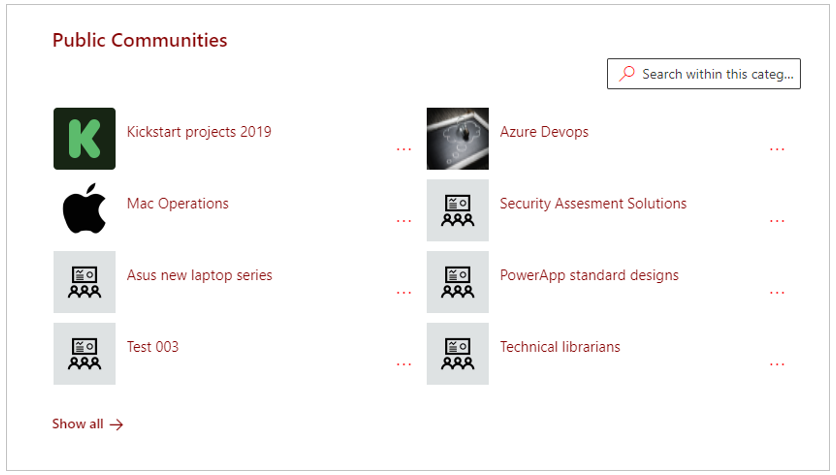Expand ellipsis menu for Asus new laptop series
The image size is (836, 475).
[404, 293]
